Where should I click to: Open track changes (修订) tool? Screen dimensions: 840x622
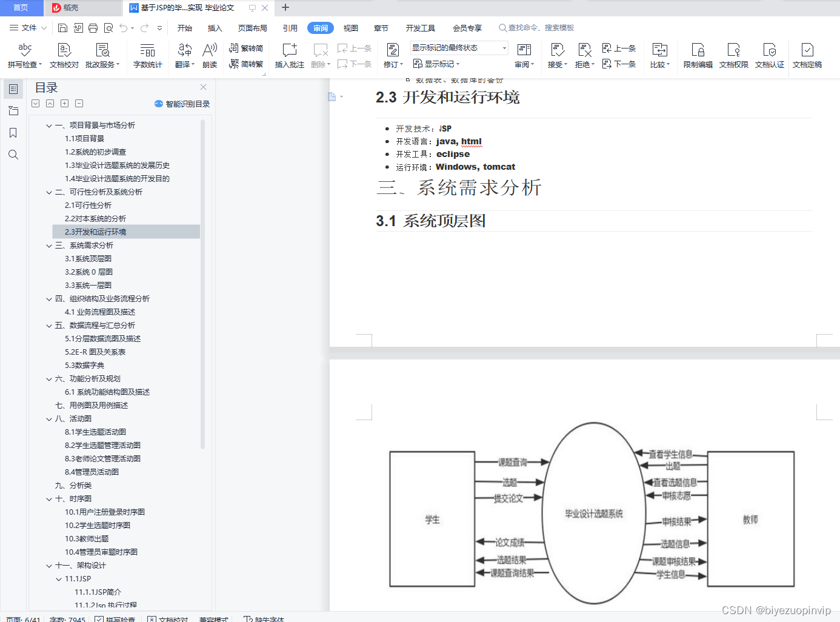point(393,55)
